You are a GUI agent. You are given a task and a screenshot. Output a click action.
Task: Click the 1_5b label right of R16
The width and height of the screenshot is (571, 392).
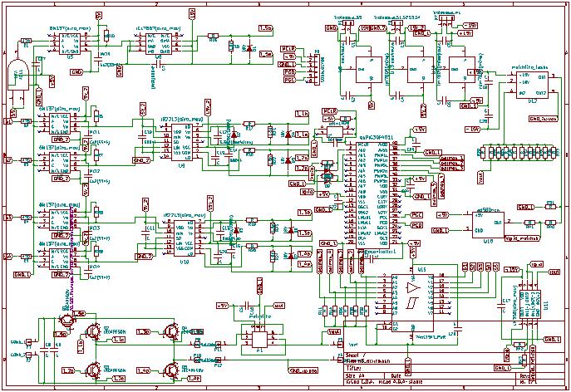pos(265,28)
